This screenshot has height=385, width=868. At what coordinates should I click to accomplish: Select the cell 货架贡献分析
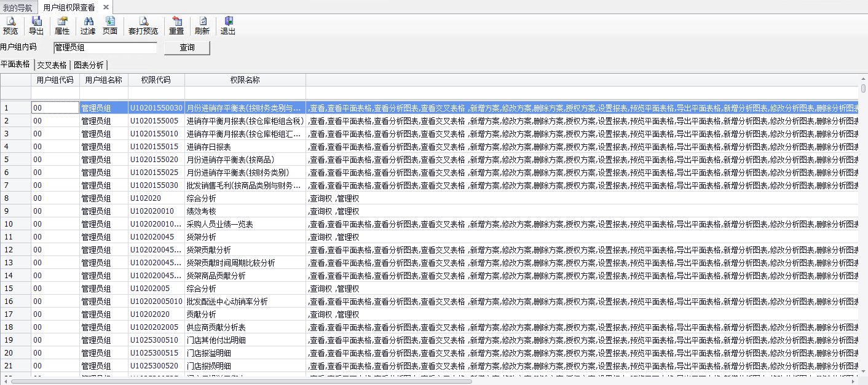245,250
